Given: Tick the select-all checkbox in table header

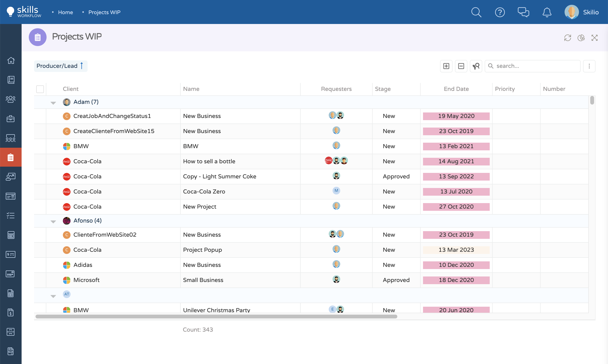Looking at the screenshot, I should coord(40,89).
